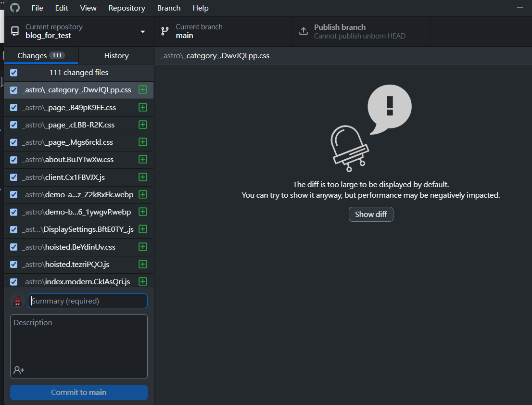This screenshot has height=405, width=532.
Task: Click the _astro\_category_.DwvJQLpp.css diff header path
Action: 215,56
